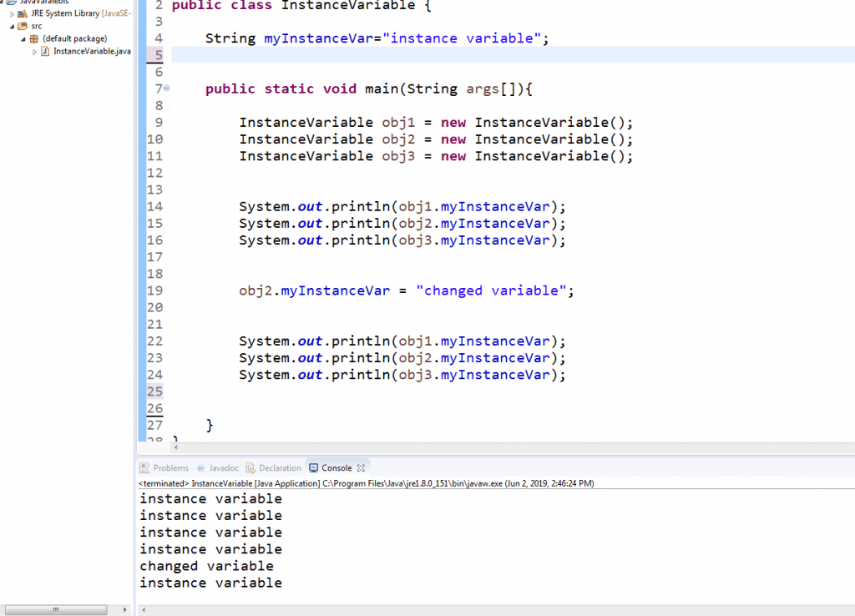Image resolution: width=855 pixels, height=616 pixels.
Task: Click Package Explorer scroll right arrow
Action: [x=125, y=609]
